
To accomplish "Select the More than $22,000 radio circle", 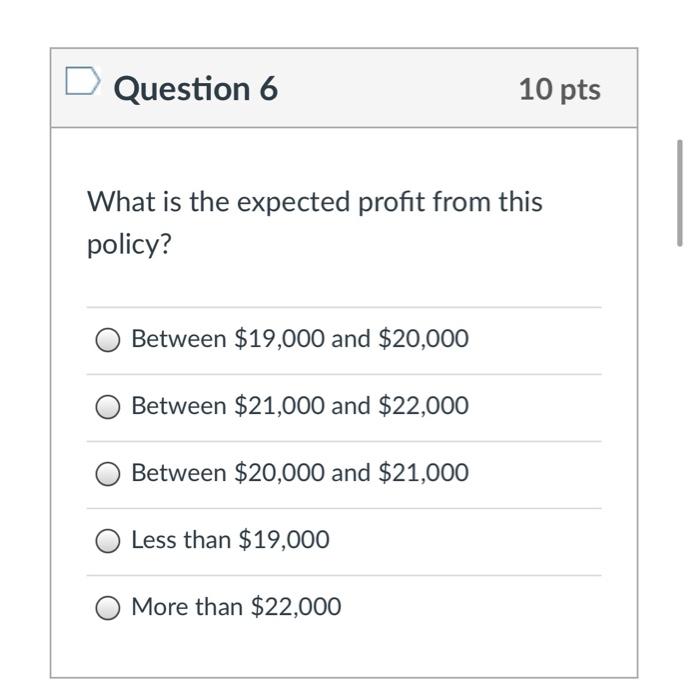I will pyautogui.click(x=108, y=608).
